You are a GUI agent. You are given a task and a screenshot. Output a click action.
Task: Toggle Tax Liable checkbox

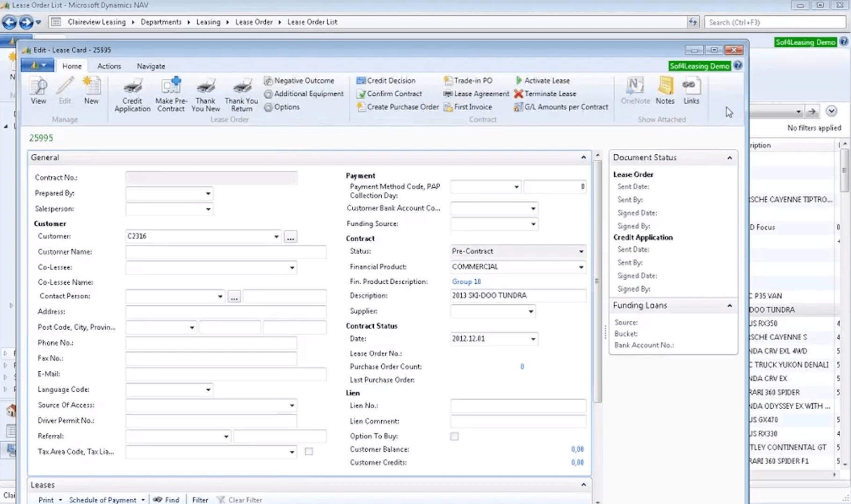click(309, 452)
